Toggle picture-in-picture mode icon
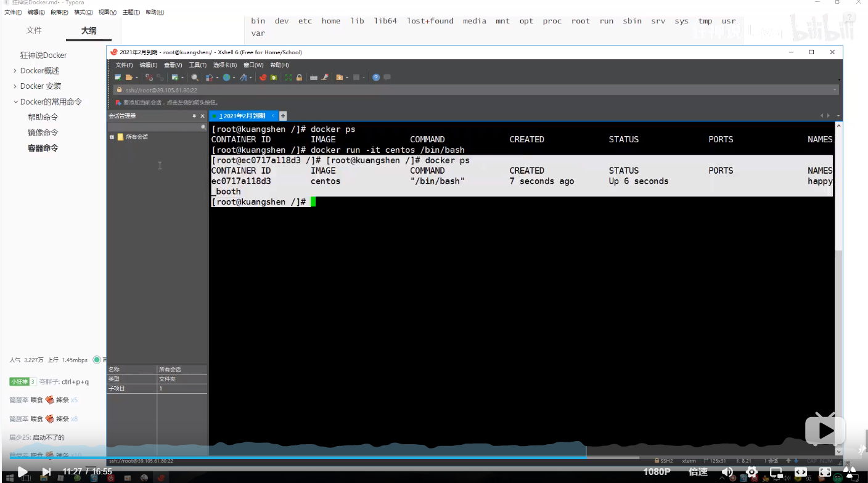868x483 pixels. point(776,473)
